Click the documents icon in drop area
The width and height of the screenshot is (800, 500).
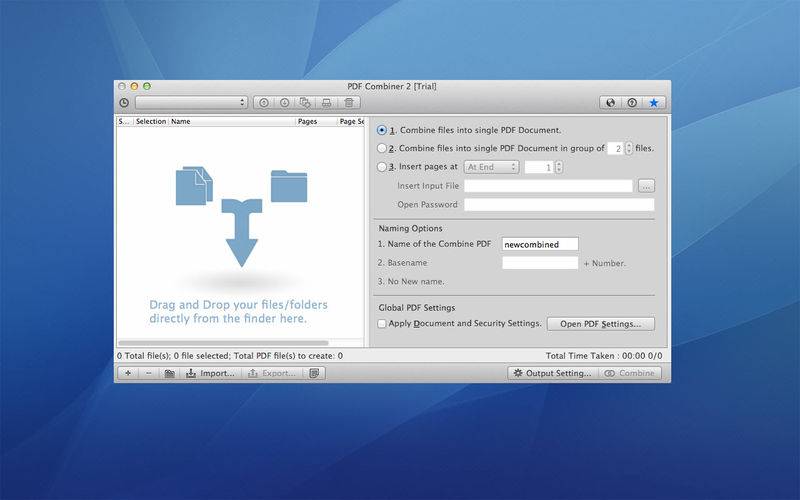coord(194,186)
